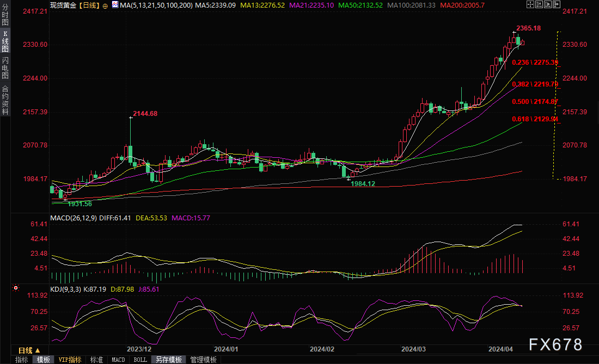Screen dimensions: 599x364
Task: Expand the 日线 period selector arrow
Action: coord(38,350)
